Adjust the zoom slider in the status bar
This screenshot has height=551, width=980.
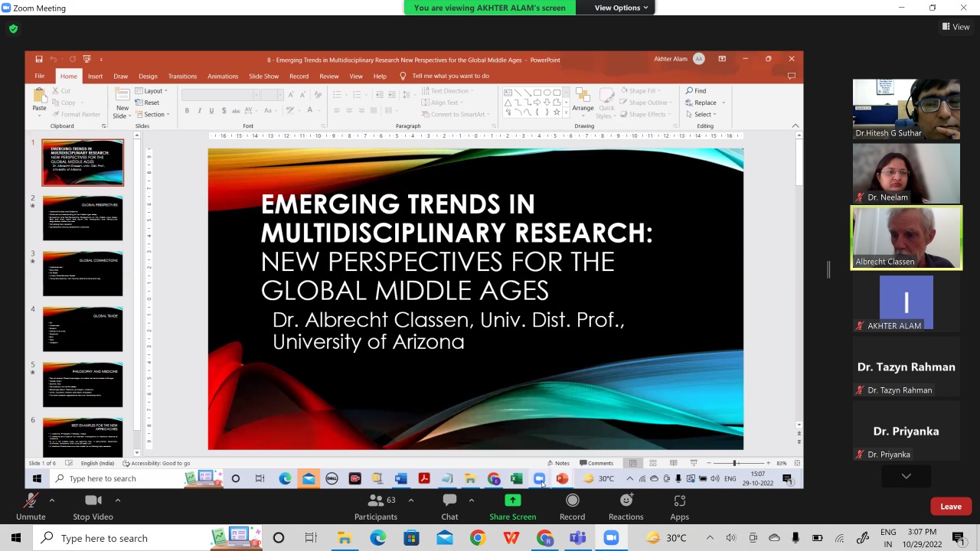pyautogui.click(x=735, y=462)
